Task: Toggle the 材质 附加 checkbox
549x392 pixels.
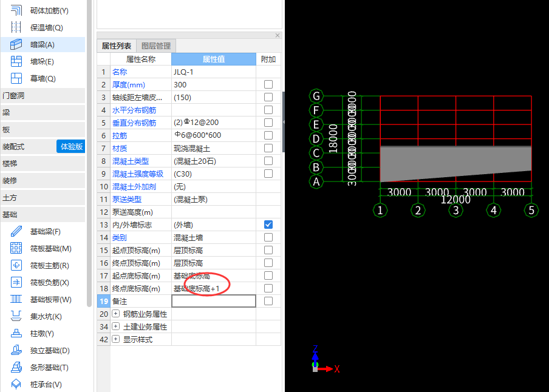Action: click(x=268, y=148)
